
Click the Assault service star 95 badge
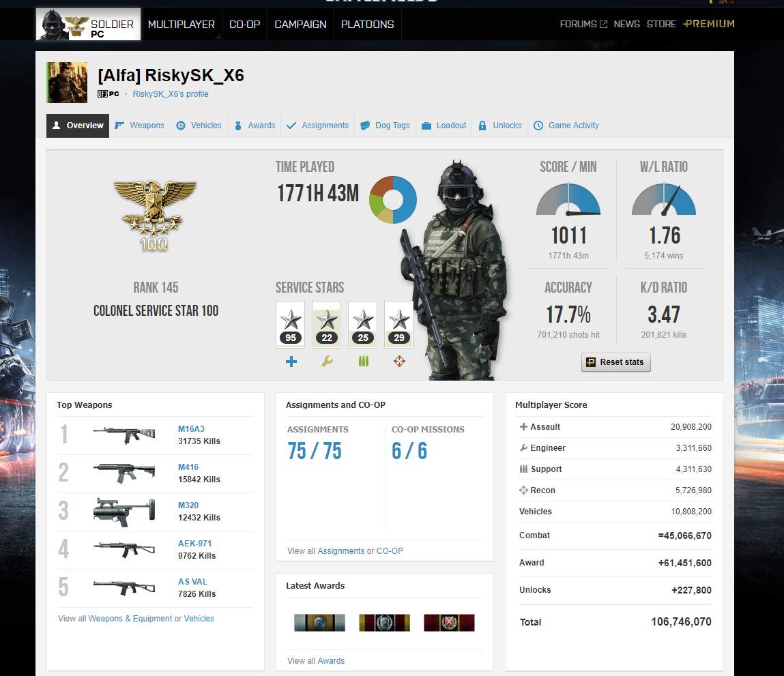[x=291, y=324]
